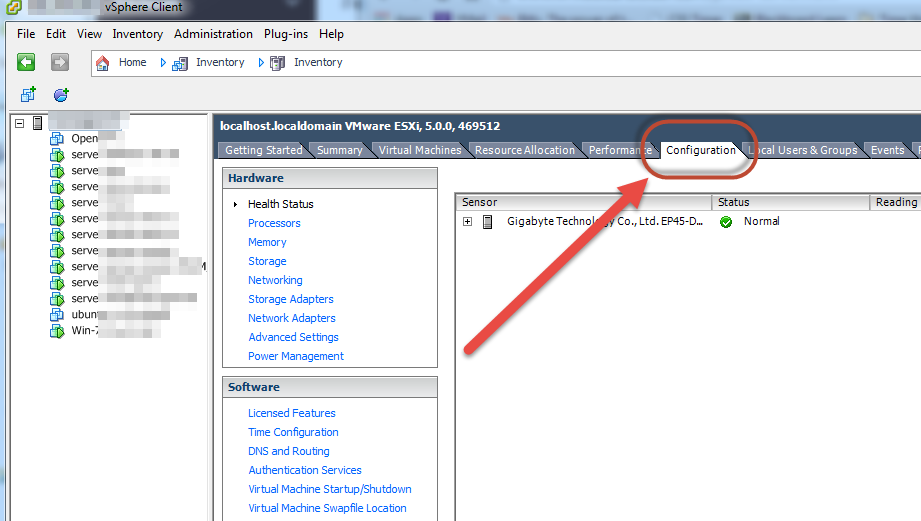The width and height of the screenshot is (921, 521).
Task: Collapse the host tree node
Action: pyautogui.click(x=19, y=123)
